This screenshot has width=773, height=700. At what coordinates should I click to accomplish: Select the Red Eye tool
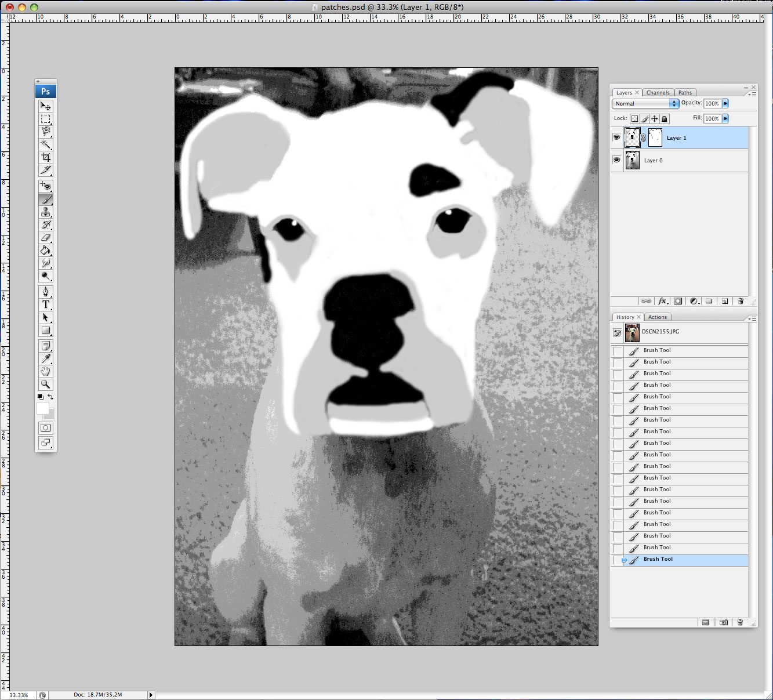point(45,186)
